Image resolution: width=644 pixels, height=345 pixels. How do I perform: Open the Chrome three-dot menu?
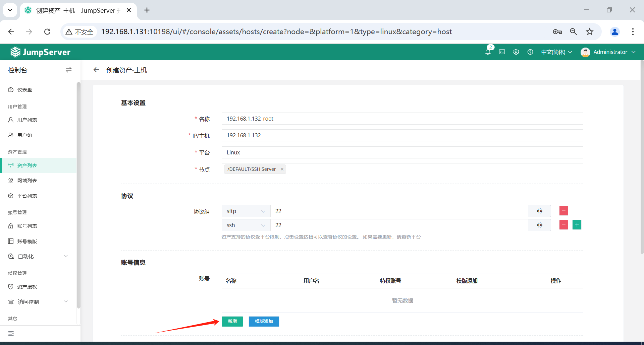633,31
